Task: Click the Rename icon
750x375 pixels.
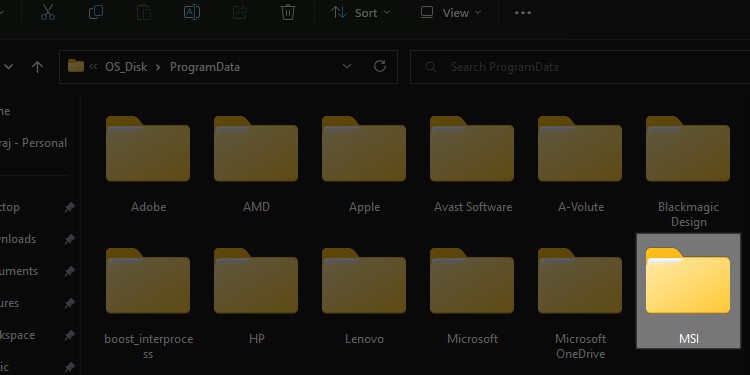Action: (x=192, y=12)
